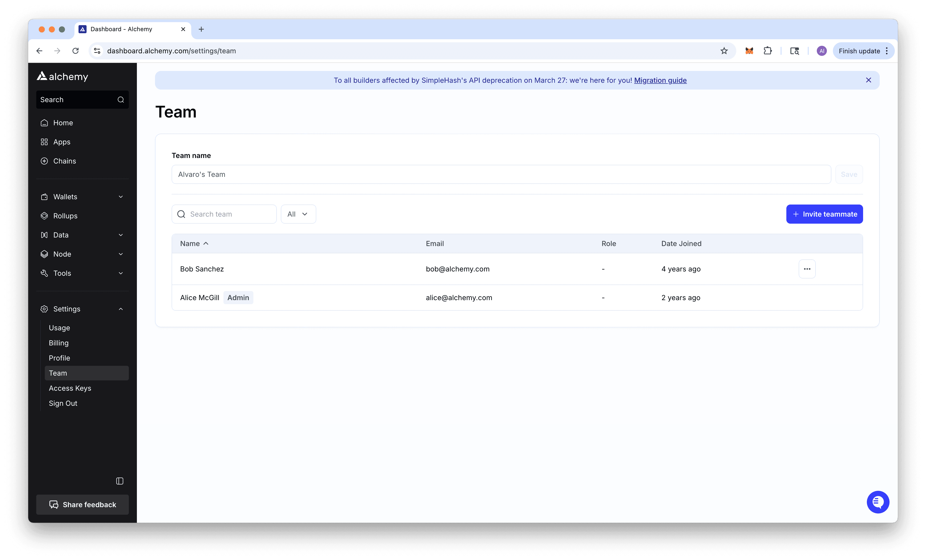The width and height of the screenshot is (926, 560).
Task: Expand the Wallets sidebar section
Action: tap(82, 197)
